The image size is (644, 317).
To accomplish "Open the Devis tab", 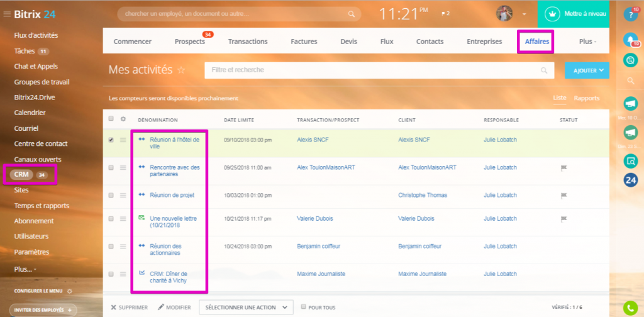I will tap(348, 42).
